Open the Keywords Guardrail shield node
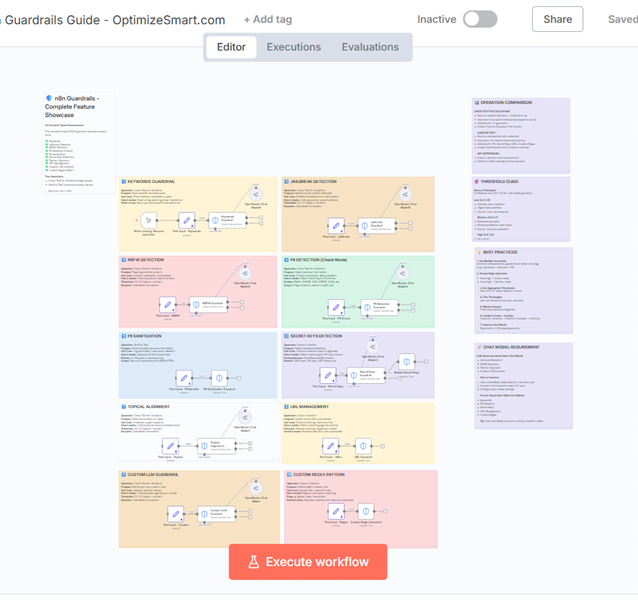 pos(216,221)
